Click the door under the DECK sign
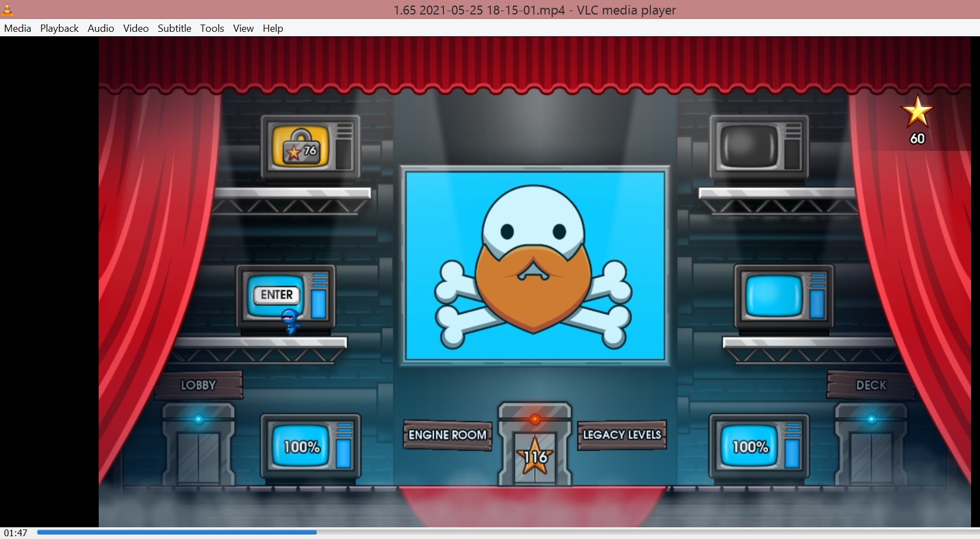 pos(871,445)
